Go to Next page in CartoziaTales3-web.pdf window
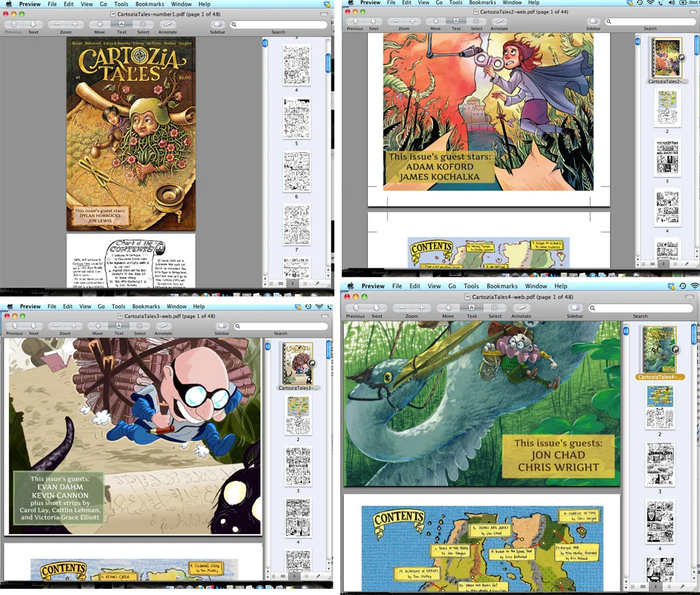700x595 pixels. (34, 326)
